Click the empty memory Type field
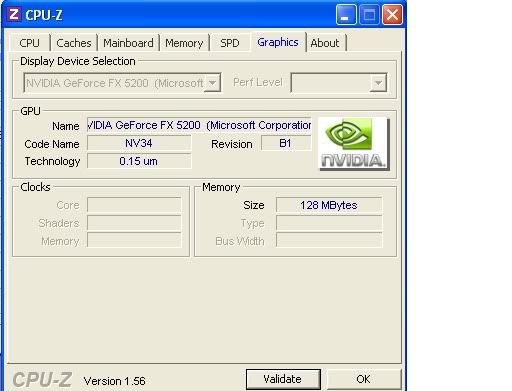 point(329,223)
